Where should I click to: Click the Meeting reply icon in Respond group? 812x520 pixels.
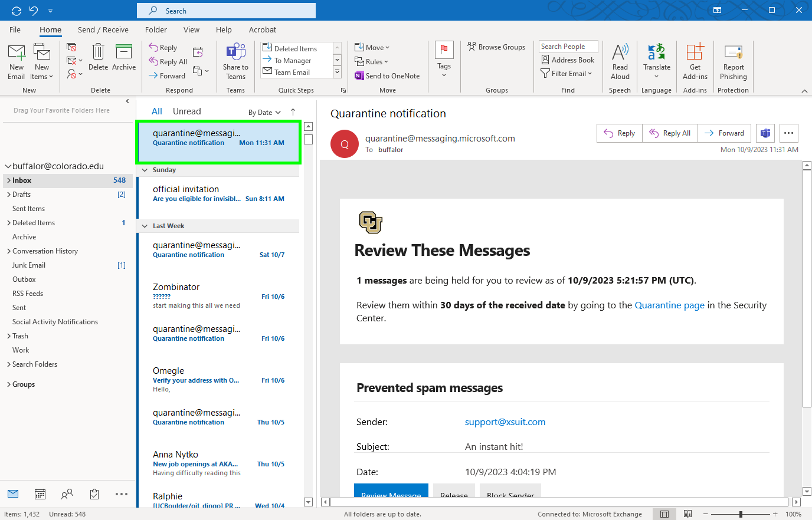click(x=198, y=52)
